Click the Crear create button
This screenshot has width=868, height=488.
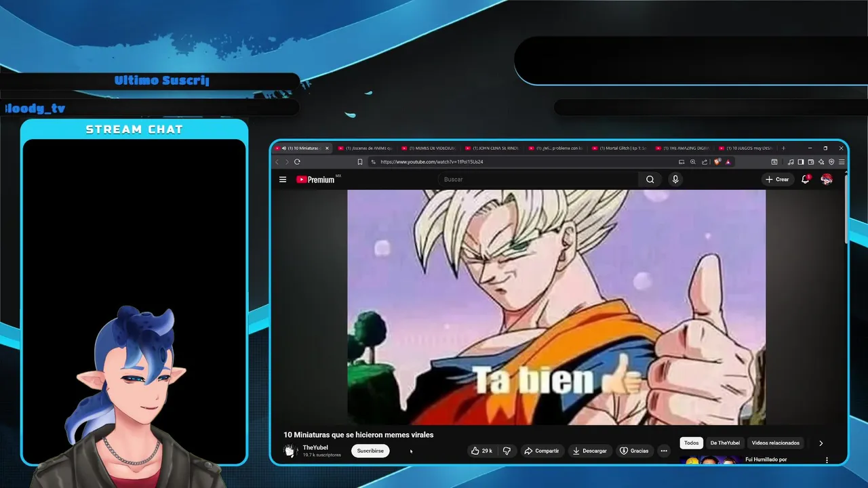click(x=777, y=180)
